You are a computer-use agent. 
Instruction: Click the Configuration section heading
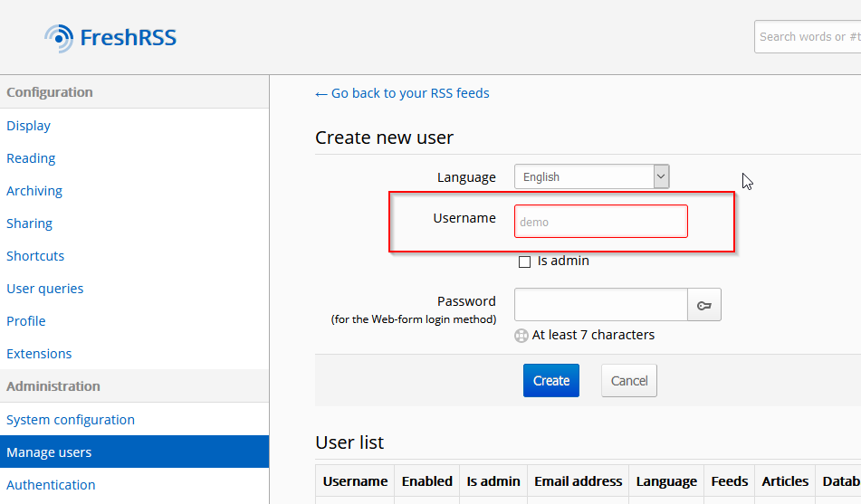[50, 92]
